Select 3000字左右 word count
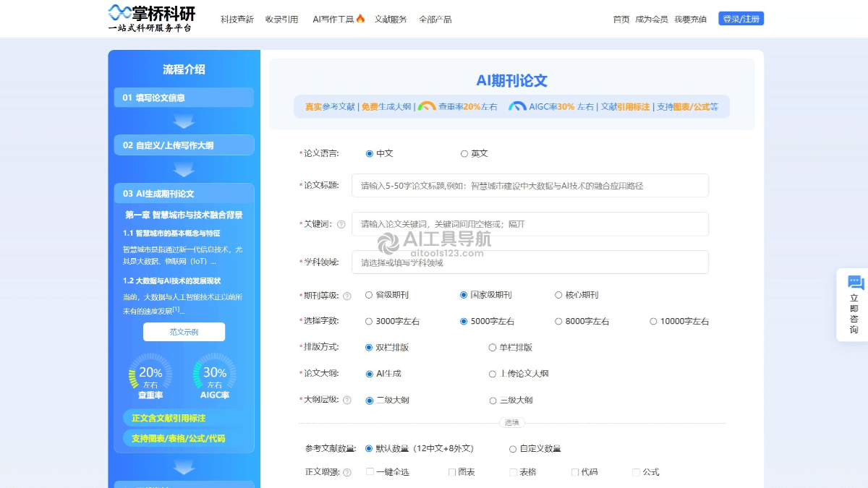This screenshot has width=868, height=488. [369, 321]
